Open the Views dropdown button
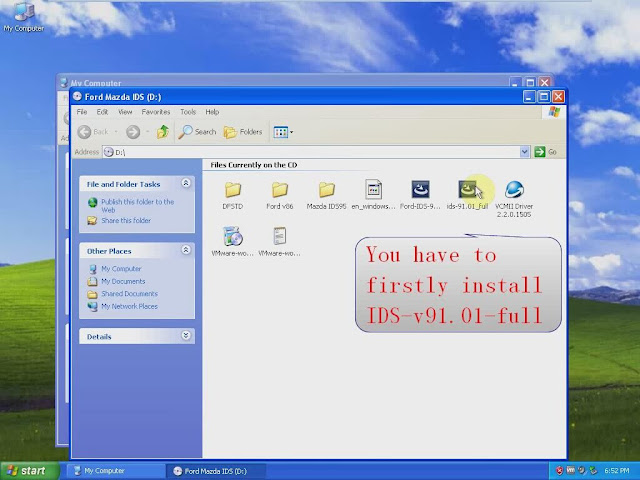 pos(283,132)
